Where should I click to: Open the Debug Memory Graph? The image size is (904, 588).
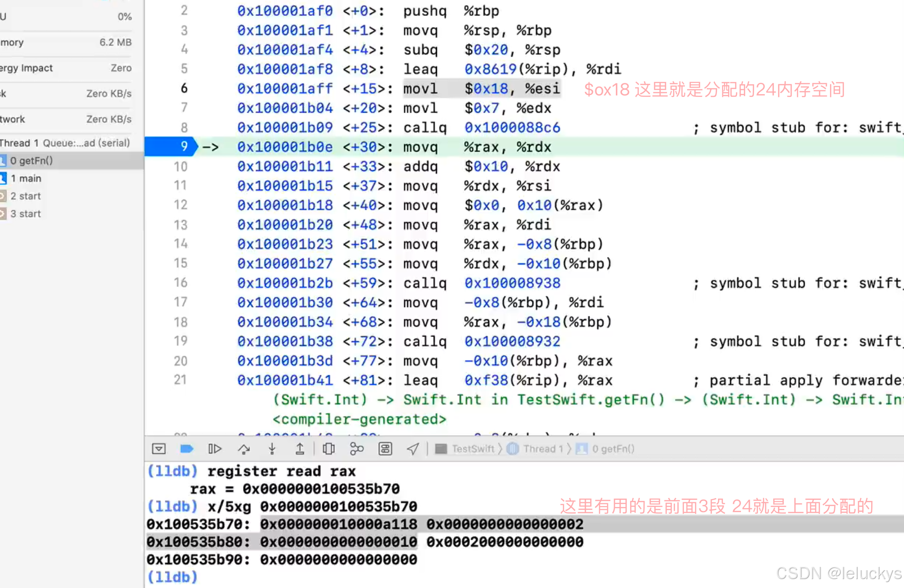(x=357, y=449)
